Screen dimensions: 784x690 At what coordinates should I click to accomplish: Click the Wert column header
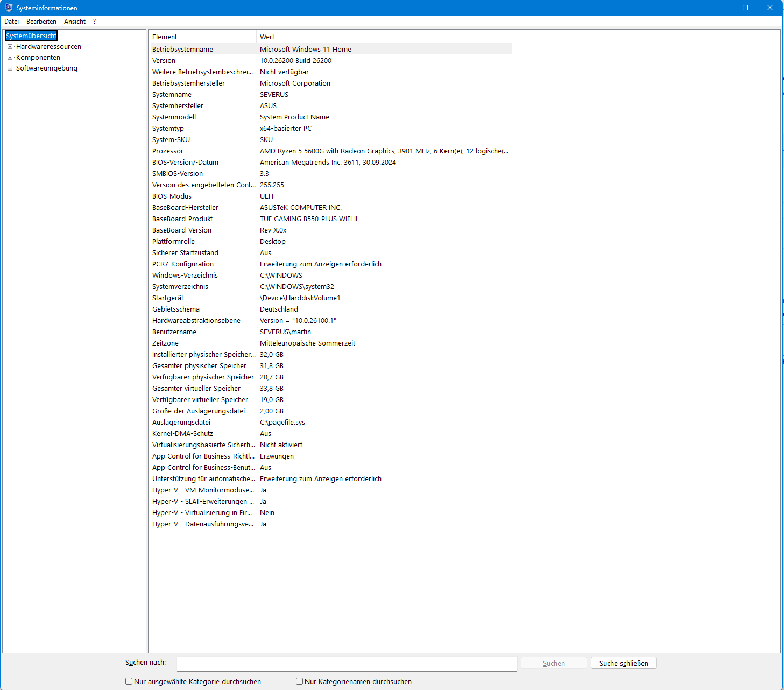(384, 37)
